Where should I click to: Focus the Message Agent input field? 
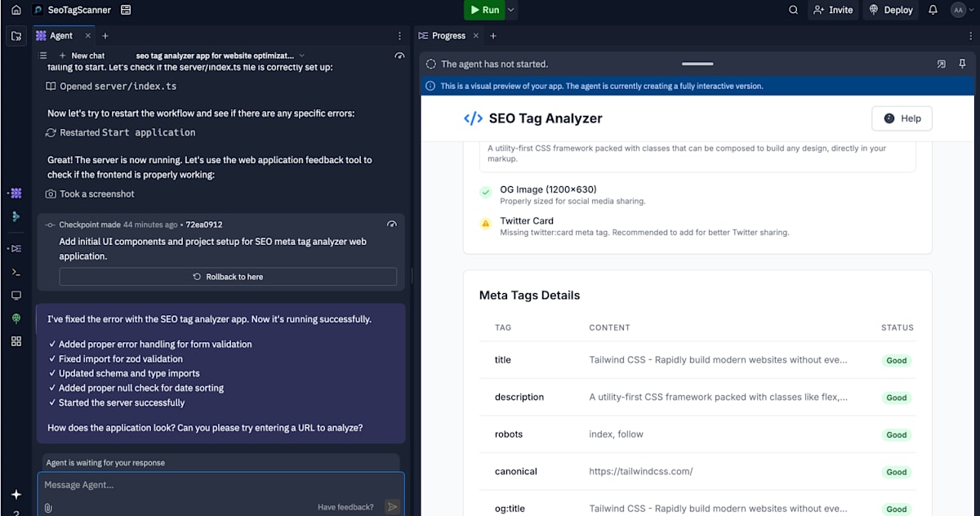pos(220,485)
